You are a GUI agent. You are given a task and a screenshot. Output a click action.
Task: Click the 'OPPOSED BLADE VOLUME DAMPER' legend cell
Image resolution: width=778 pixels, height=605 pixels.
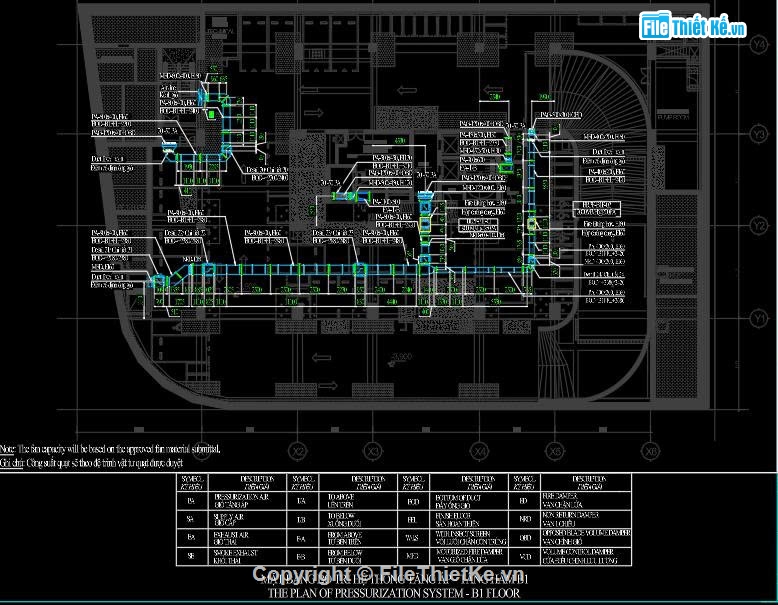coord(586,538)
